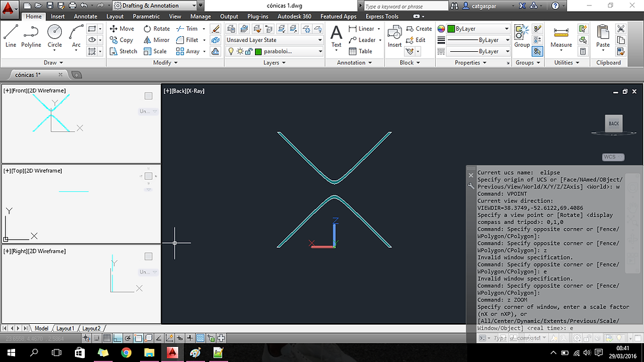
Task: Open the quick calculator icon
Action: [x=583, y=51]
